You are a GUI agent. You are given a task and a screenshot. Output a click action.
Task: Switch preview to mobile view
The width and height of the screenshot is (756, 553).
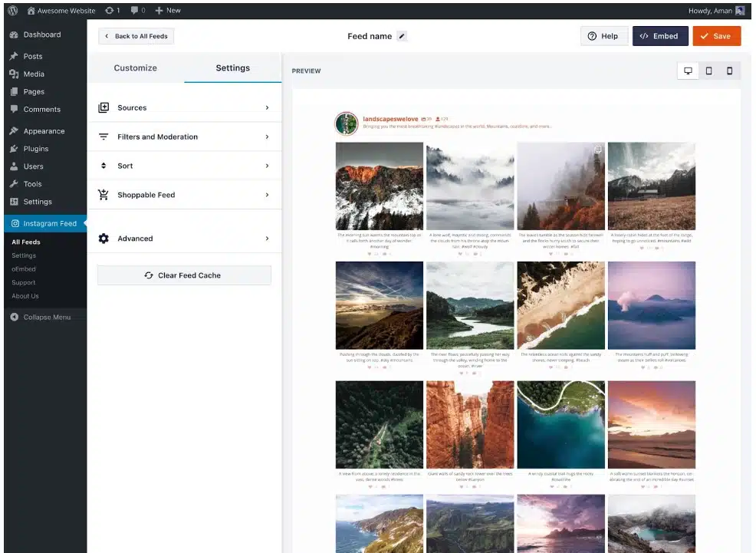click(729, 71)
